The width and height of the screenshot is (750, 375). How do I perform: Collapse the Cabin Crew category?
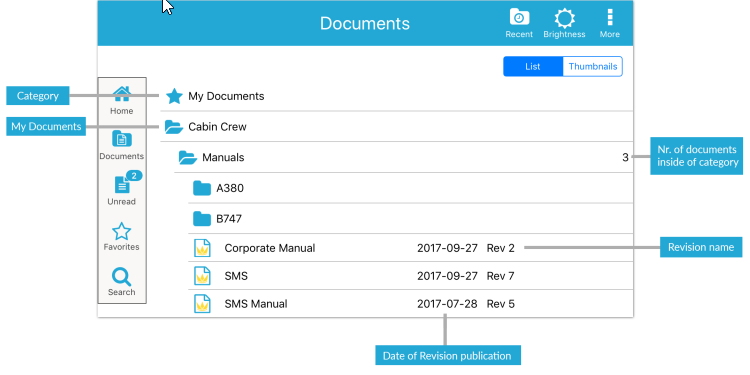[397, 127]
